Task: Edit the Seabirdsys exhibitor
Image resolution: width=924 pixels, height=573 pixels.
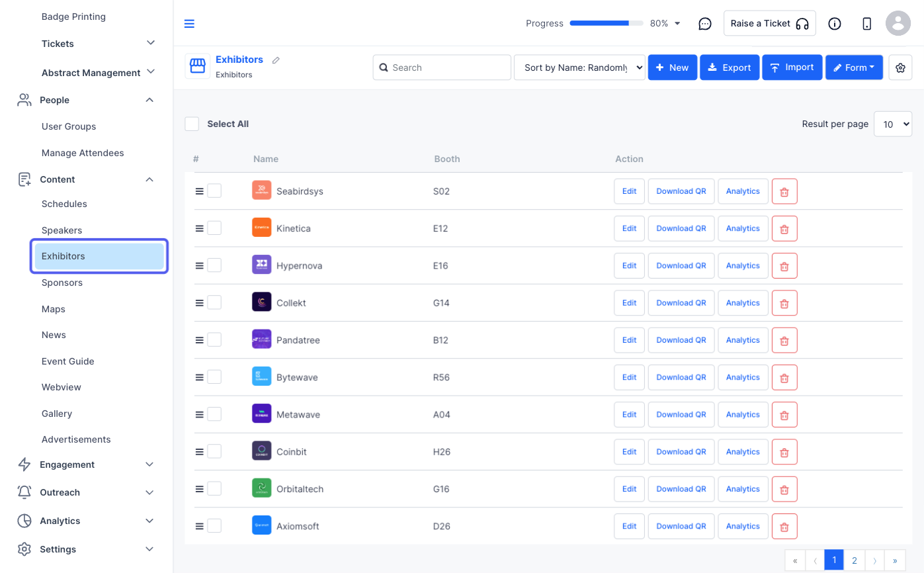Action: pyautogui.click(x=629, y=191)
